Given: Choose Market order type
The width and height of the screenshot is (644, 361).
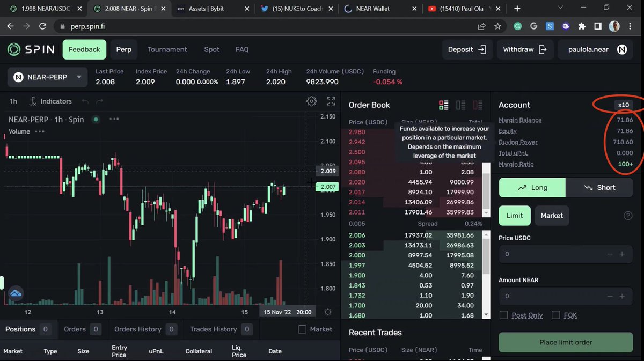Looking at the screenshot, I should pos(552,215).
